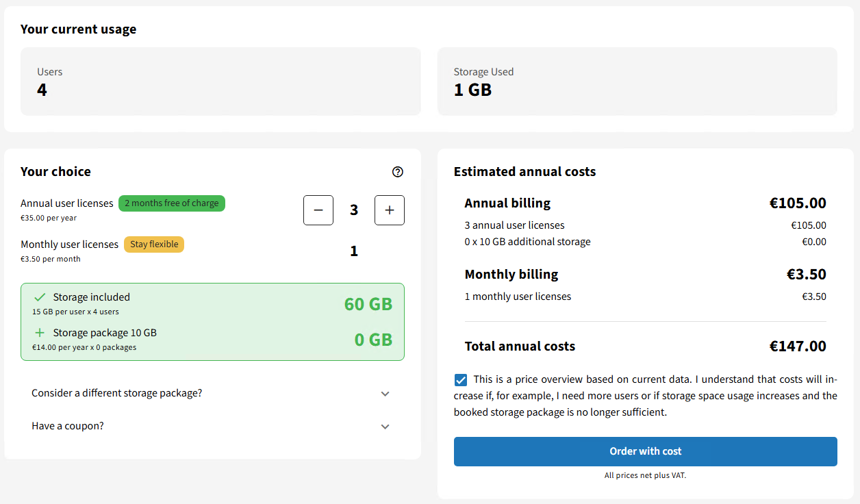Click the 60 GB included storage value
Screen dimensions: 860x504
[x=368, y=304]
